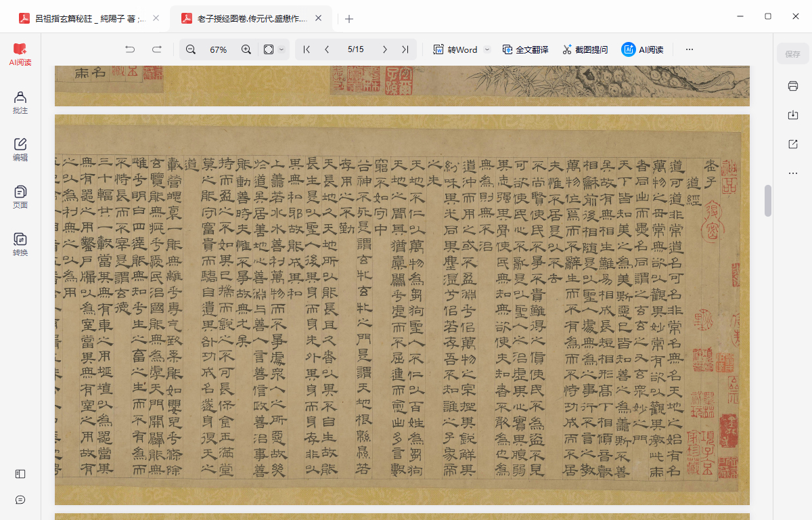Jump to the last page
The image size is (812, 520).
405,49
